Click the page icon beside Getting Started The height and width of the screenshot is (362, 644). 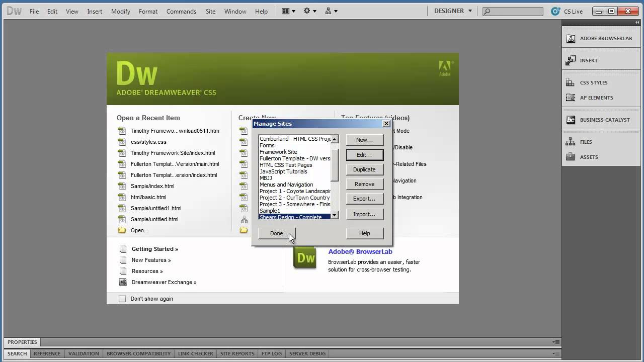[x=122, y=249]
